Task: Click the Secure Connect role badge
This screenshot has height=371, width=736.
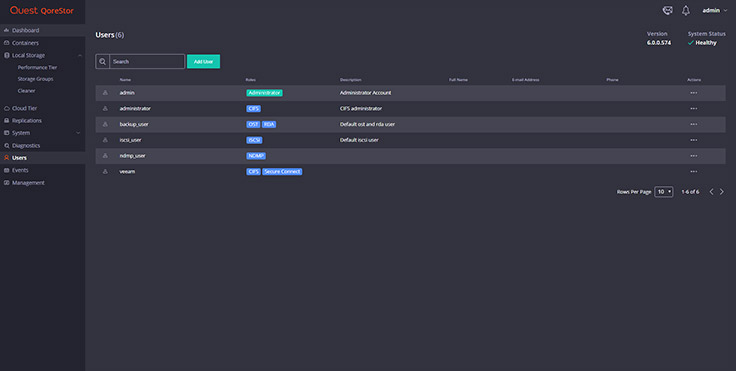Action: pyautogui.click(x=282, y=171)
